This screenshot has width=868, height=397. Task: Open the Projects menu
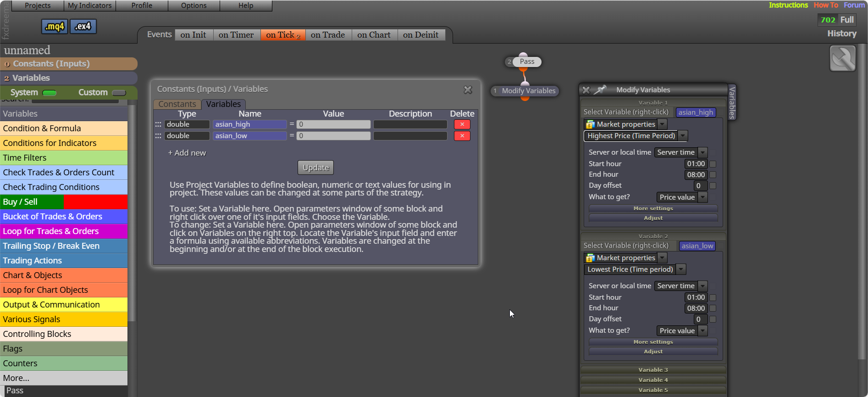click(38, 6)
